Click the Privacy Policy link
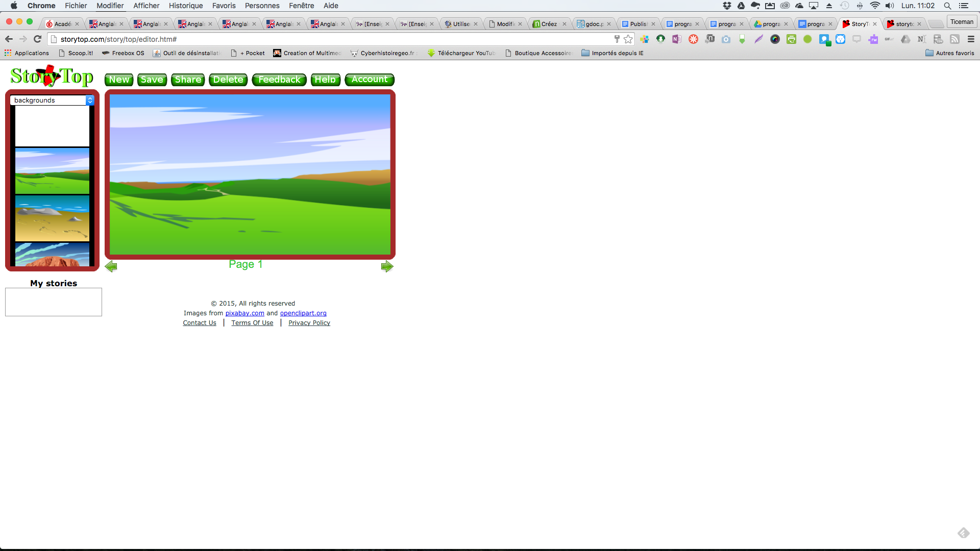This screenshot has height=551, width=980. 309,322
